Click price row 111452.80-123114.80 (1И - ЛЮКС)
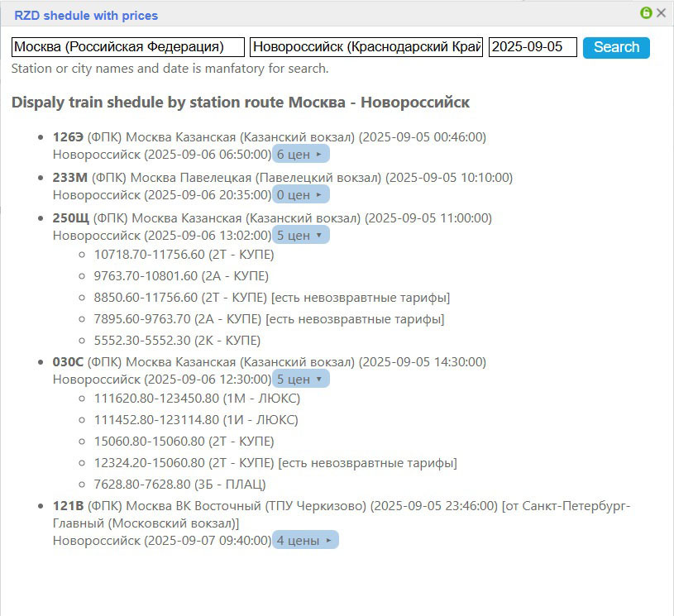This screenshot has height=616, width=674. point(196,420)
